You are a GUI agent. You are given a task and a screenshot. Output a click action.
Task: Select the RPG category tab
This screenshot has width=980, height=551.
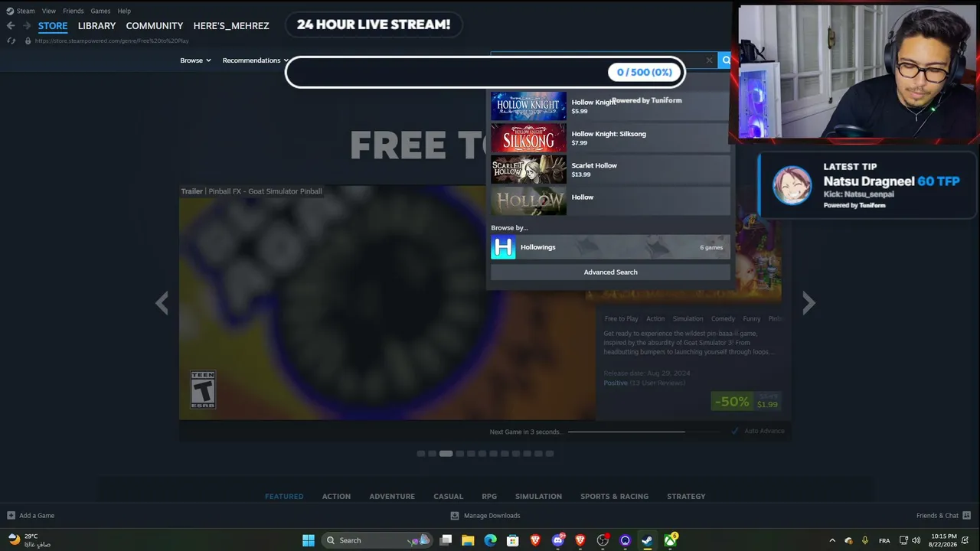(x=489, y=497)
